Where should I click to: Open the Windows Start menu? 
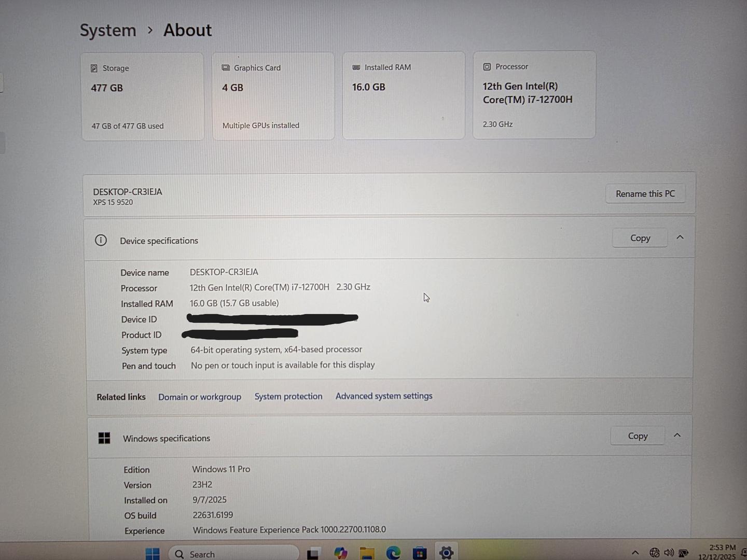click(x=153, y=554)
